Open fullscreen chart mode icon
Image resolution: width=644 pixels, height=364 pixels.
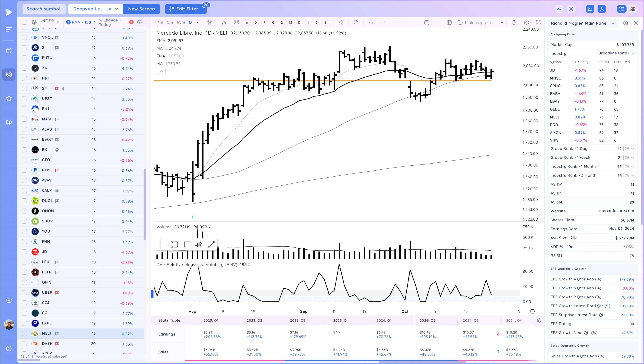(538, 23)
